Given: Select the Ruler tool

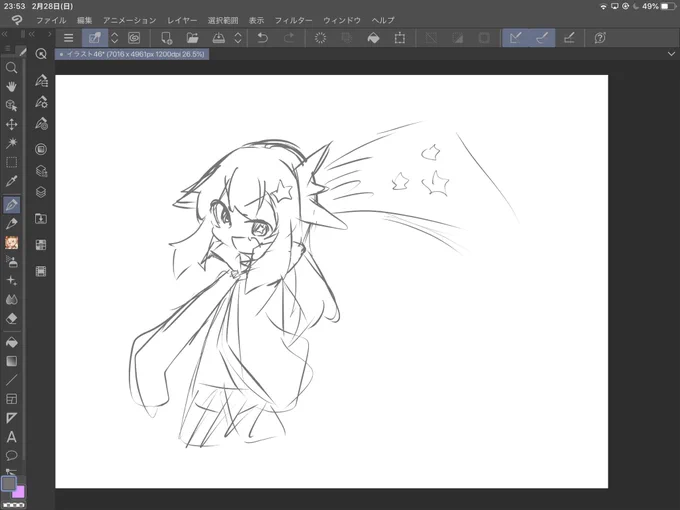Looking at the screenshot, I should pos(11,418).
